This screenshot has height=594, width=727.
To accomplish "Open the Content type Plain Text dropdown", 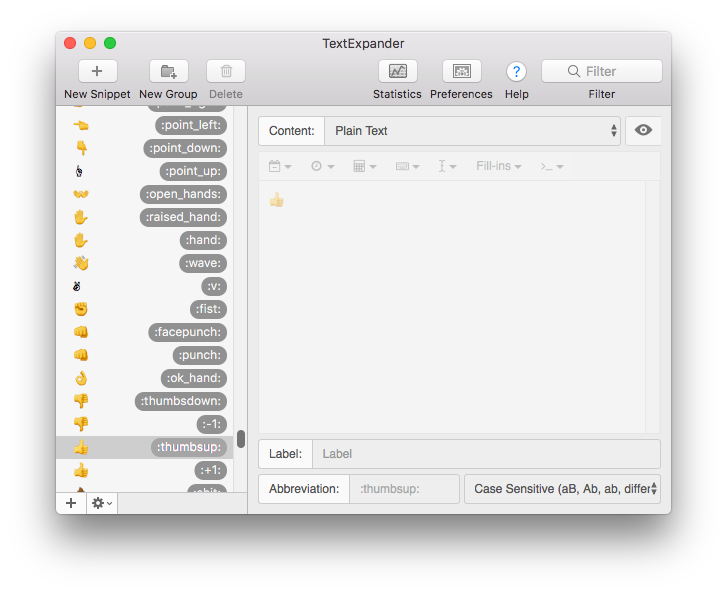I will 472,131.
